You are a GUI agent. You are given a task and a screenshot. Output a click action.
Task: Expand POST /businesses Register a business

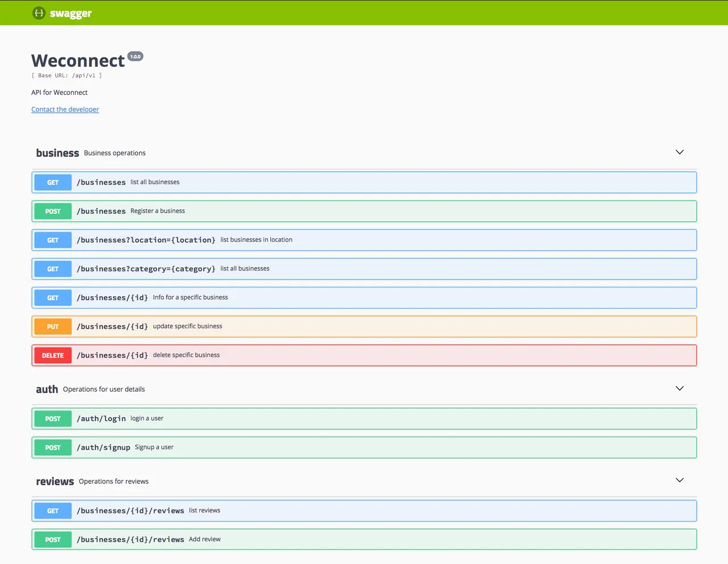pyautogui.click(x=364, y=211)
